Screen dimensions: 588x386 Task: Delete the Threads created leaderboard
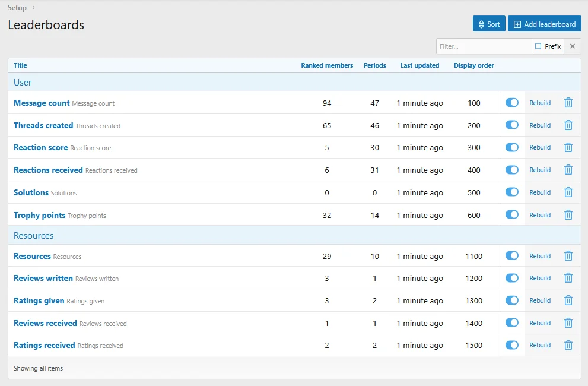click(x=568, y=125)
